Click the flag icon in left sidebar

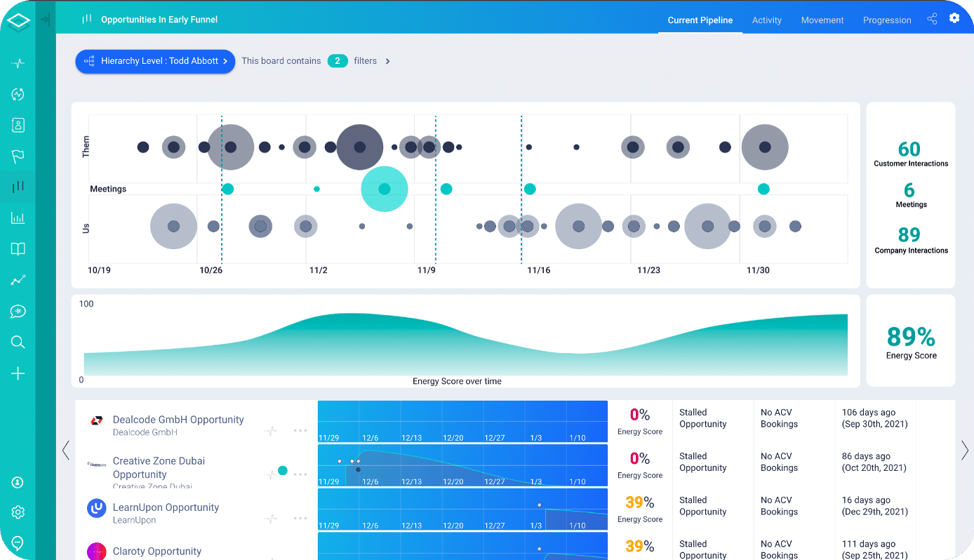click(x=18, y=156)
